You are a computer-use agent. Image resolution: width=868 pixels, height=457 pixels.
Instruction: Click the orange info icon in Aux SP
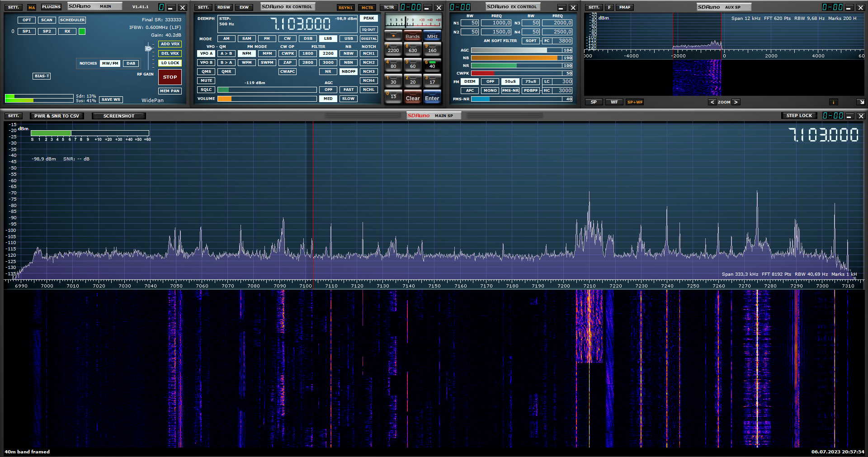pyautogui.click(x=833, y=102)
